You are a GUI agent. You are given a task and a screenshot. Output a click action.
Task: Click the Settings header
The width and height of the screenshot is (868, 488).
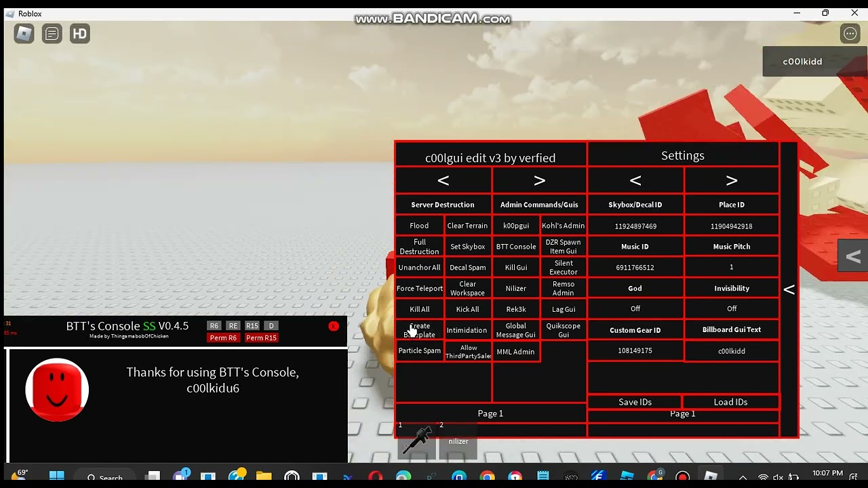683,155
